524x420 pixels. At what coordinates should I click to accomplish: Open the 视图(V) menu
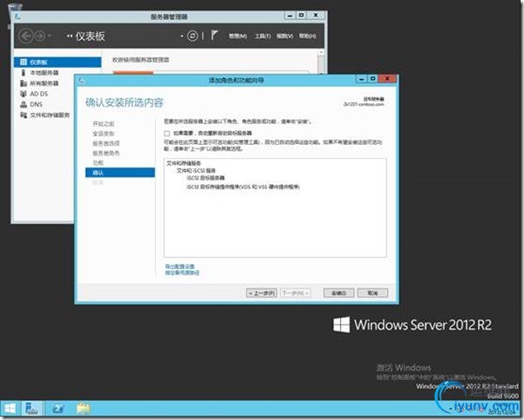pos(285,36)
